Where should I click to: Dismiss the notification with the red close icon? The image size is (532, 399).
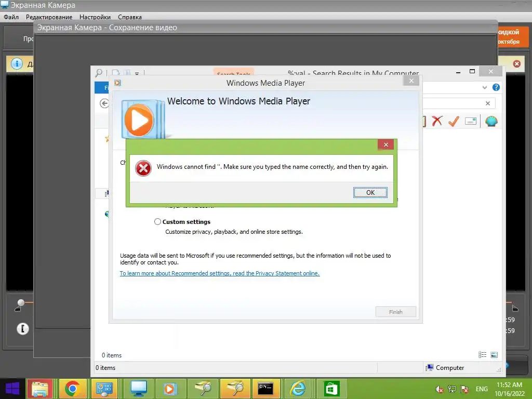pos(516,64)
